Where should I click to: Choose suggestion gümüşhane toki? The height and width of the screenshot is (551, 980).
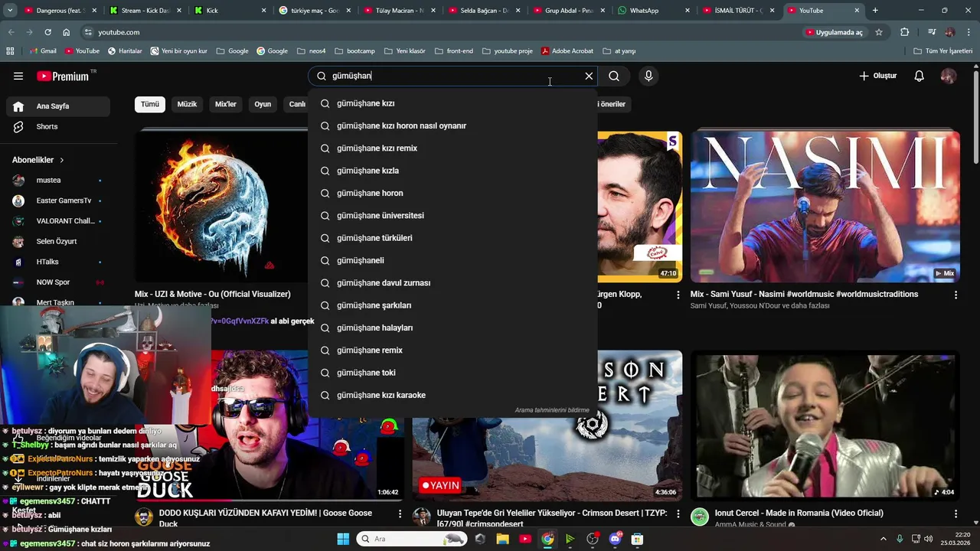pos(452,373)
